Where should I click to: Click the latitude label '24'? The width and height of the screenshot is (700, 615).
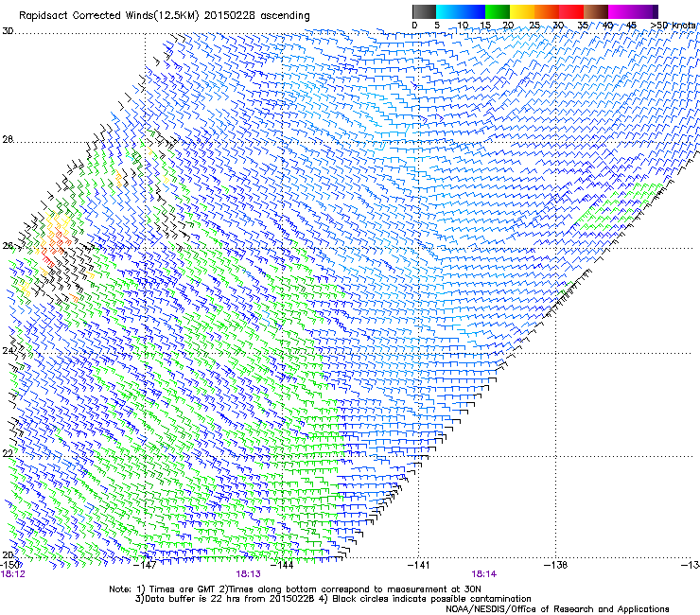[8, 351]
